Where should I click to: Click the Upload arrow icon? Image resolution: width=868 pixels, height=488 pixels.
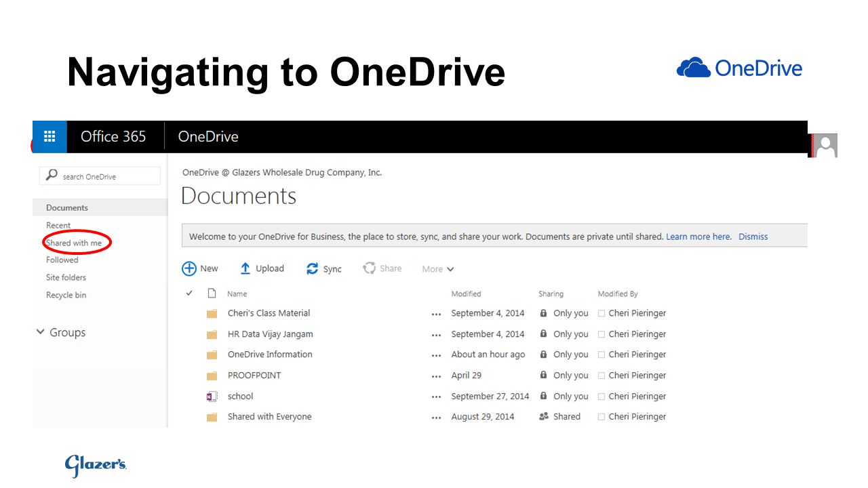[x=245, y=268]
